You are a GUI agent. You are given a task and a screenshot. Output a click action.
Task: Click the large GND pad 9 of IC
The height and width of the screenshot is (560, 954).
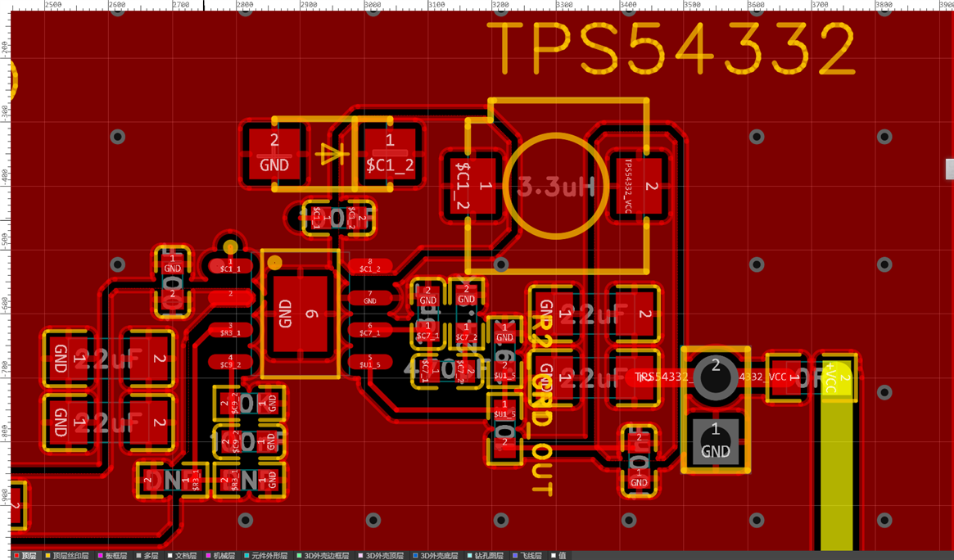point(300,314)
